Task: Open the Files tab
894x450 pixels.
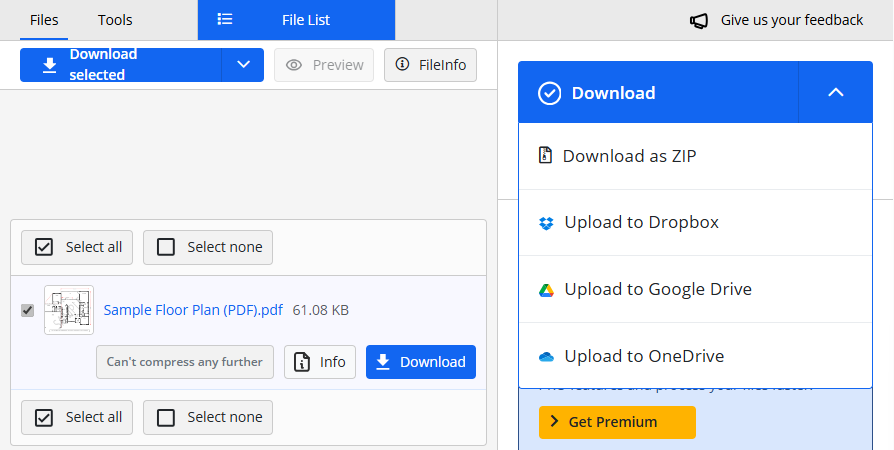Action: pyautogui.click(x=44, y=20)
